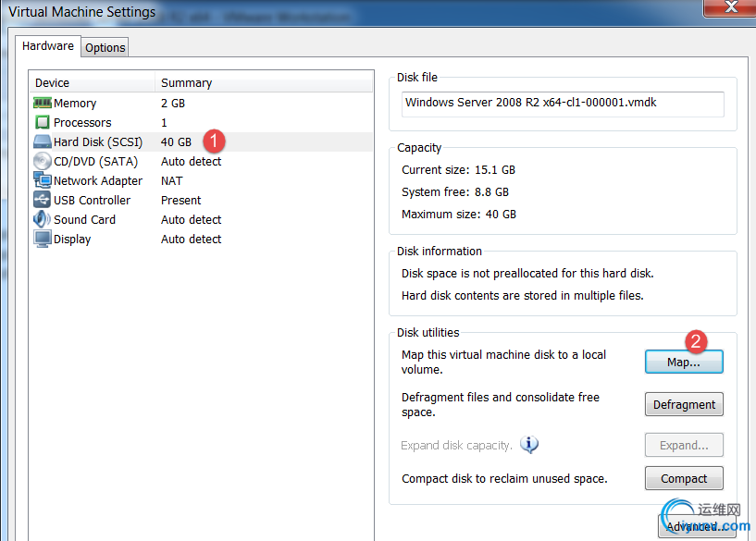
Task: Click the Expand... button
Action: click(684, 445)
